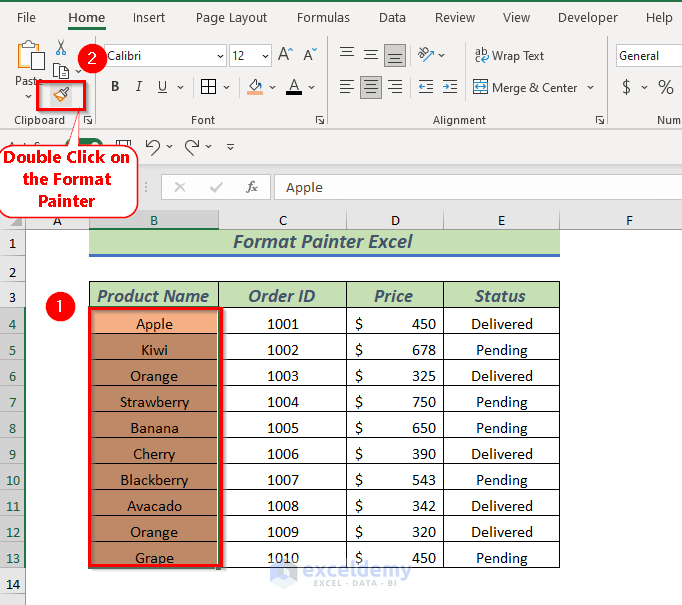Open the Calibri font name dropdown

click(220, 56)
